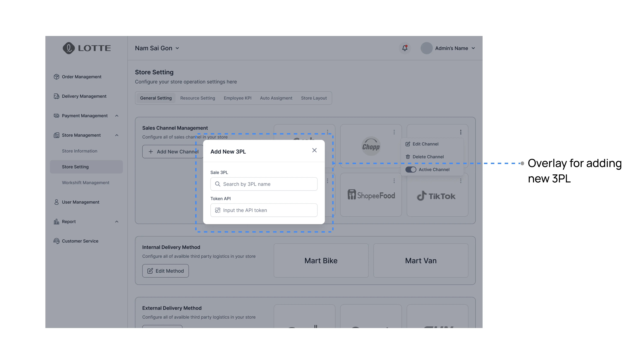Click the Sale 3PL field label
Image resolution: width=638 pixels, height=364 pixels.
[x=219, y=172]
